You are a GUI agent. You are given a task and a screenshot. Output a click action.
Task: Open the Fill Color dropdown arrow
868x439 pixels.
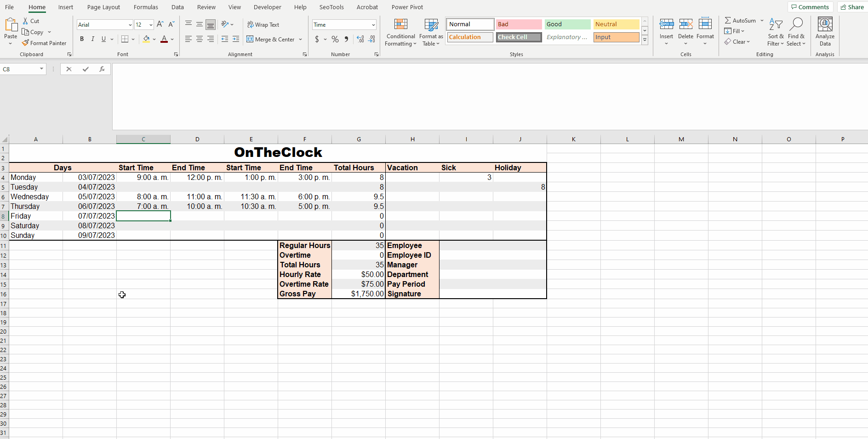point(154,39)
